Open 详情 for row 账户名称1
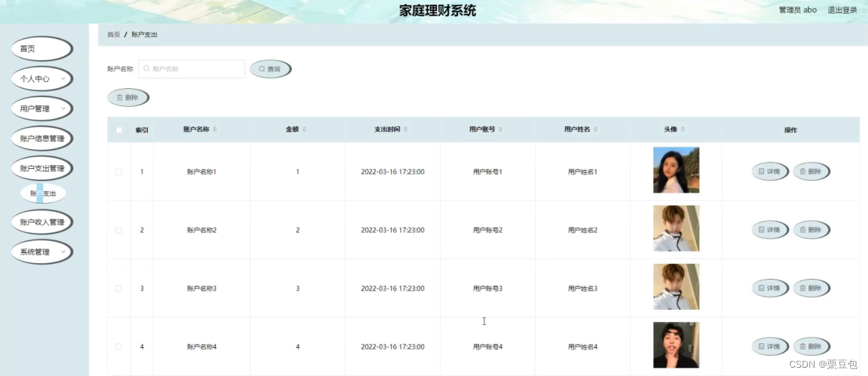The height and width of the screenshot is (376, 868). [x=770, y=172]
